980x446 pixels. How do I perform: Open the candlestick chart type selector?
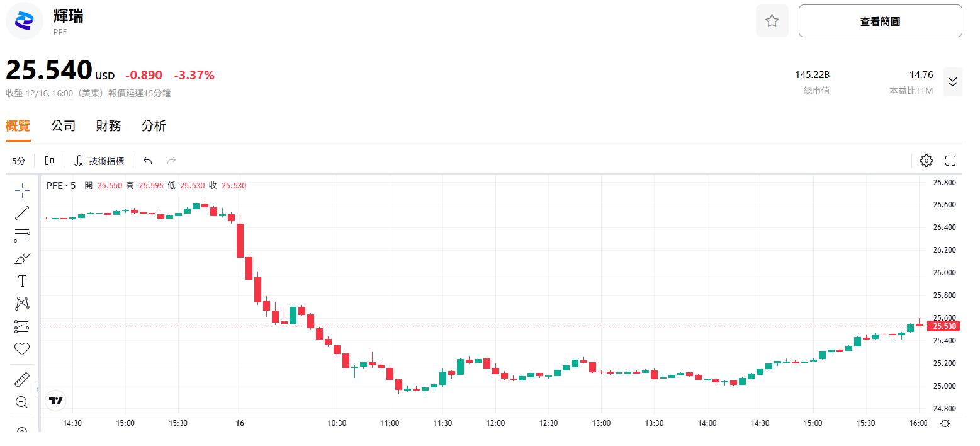tap(49, 161)
